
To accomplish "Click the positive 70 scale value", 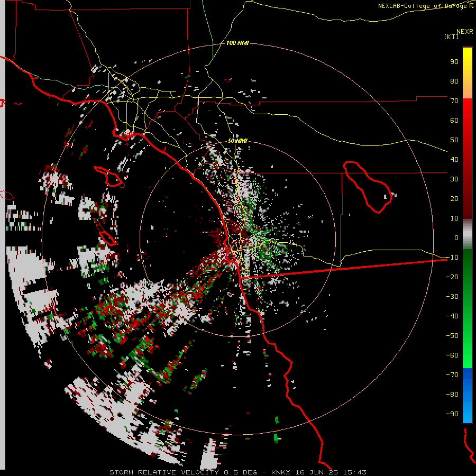I will 454,101.
